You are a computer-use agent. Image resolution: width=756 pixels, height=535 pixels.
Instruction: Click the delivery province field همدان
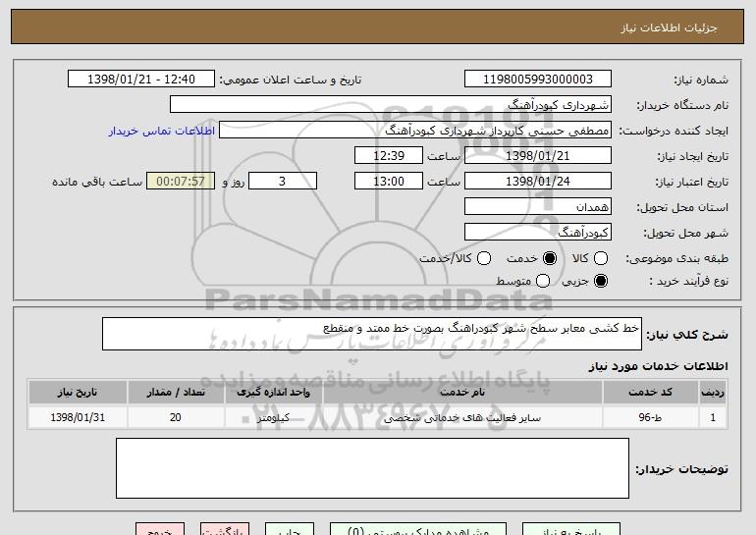[x=538, y=207]
